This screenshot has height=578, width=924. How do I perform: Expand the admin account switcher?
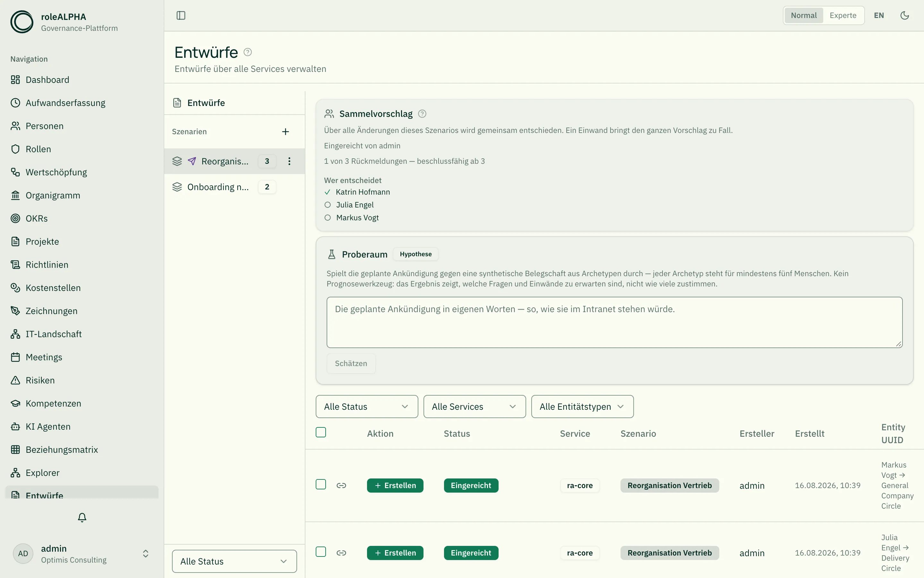pos(82,554)
